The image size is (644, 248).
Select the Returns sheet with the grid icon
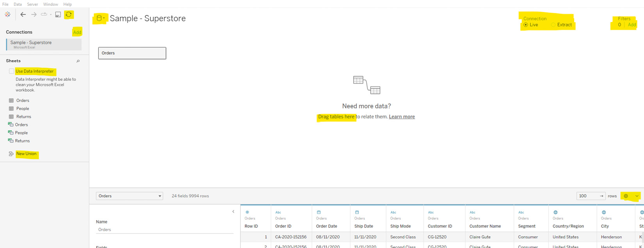23,117
